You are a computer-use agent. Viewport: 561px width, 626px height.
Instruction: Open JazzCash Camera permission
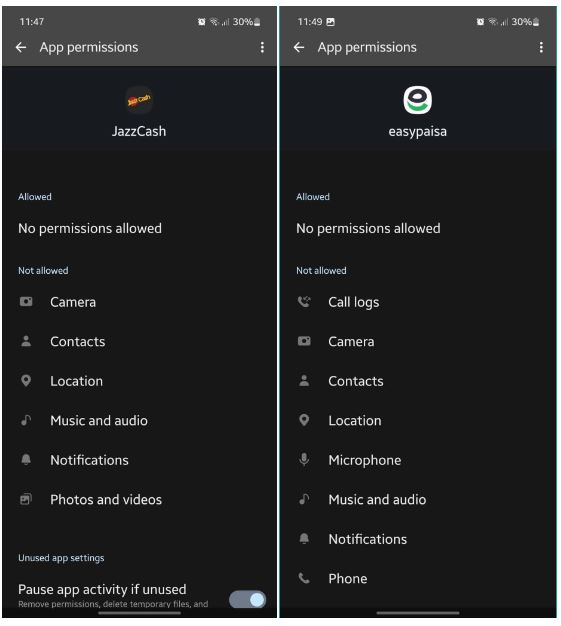click(x=139, y=302)
